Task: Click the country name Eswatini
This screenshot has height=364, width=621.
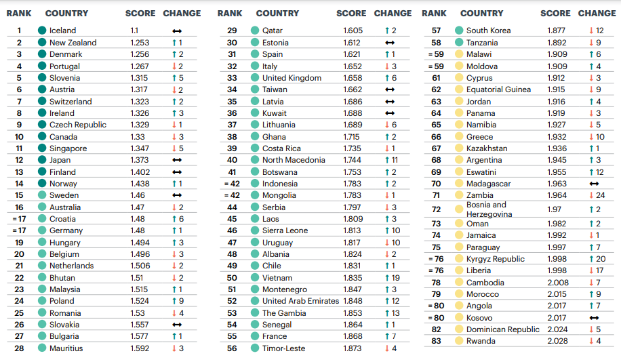Action: point(481,172)
